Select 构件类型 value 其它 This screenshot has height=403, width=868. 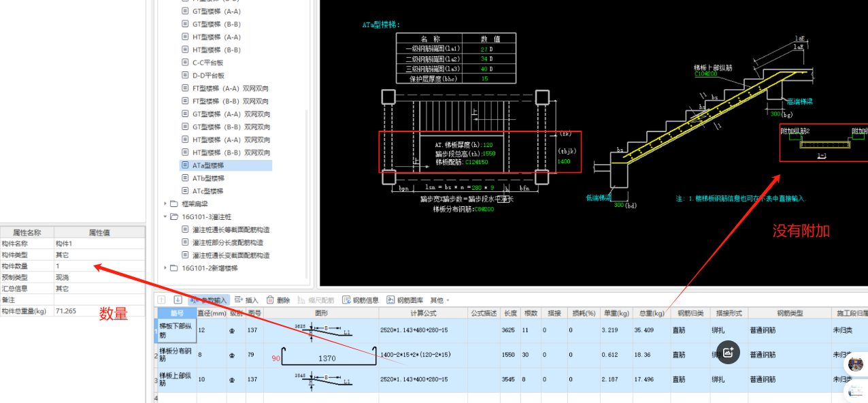(x=99, y=255)
